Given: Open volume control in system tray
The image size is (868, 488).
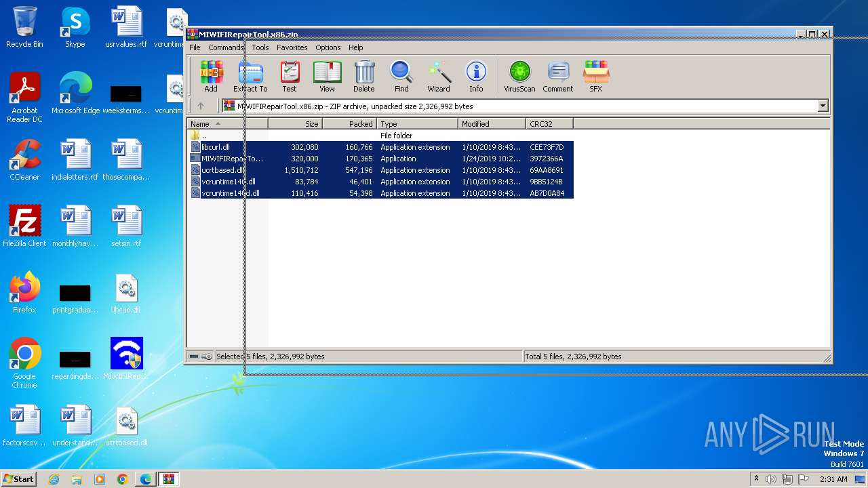Looking at the screenshot, I should click(770, 479).
